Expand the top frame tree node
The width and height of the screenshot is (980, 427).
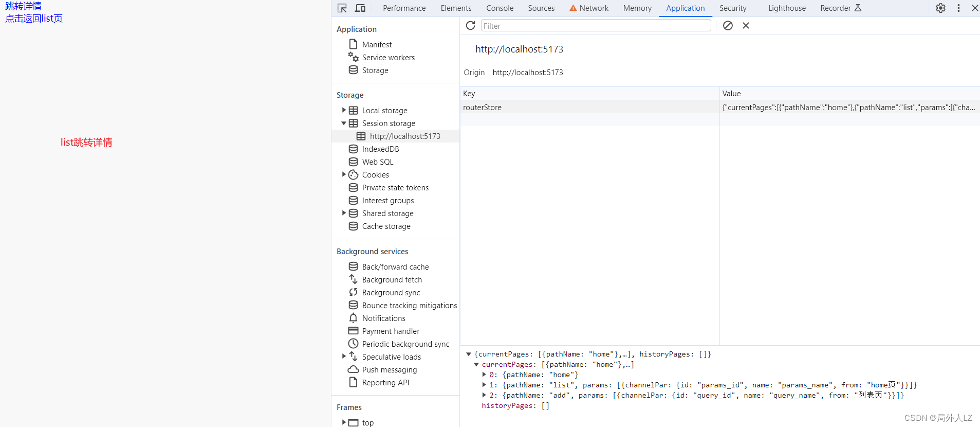tap(344, 422)
